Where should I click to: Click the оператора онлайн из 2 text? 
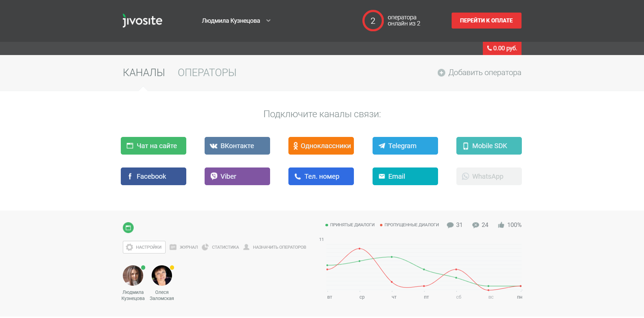[x=404, y=20]
